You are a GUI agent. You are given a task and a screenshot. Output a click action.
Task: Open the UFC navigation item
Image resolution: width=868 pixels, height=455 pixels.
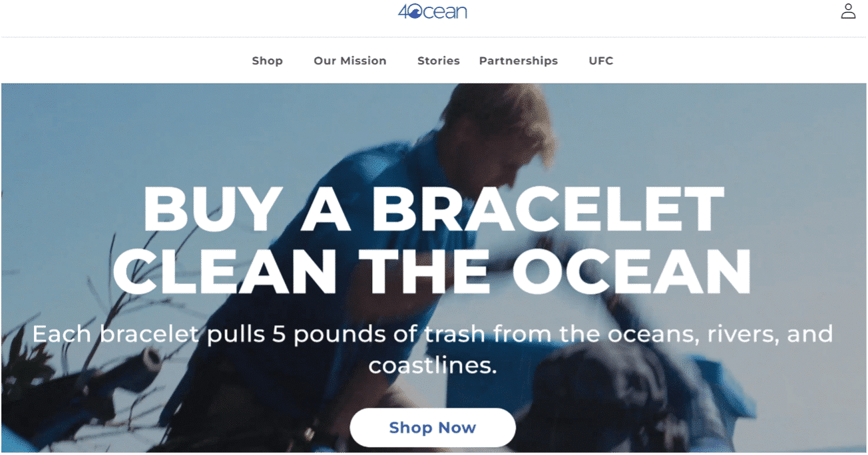tap(601, 61)
